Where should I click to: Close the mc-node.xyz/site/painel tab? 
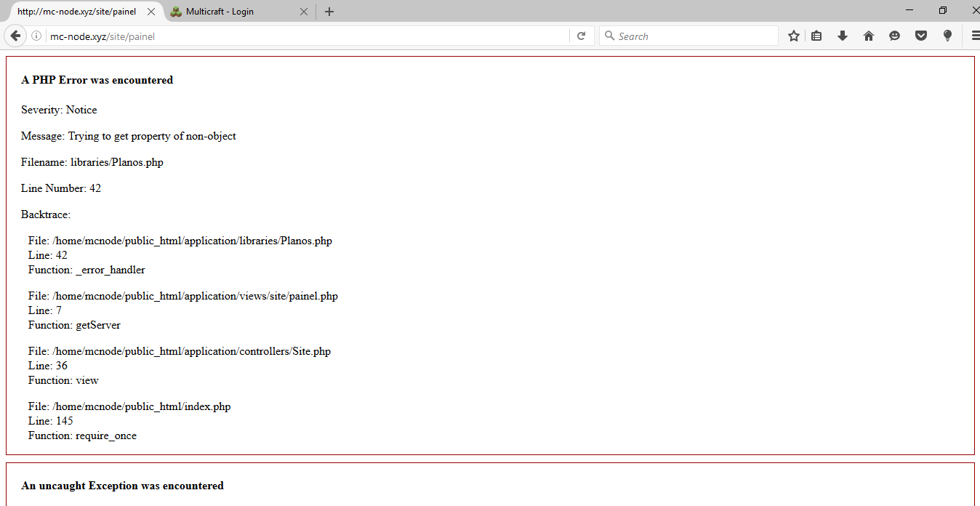(151, 12)
